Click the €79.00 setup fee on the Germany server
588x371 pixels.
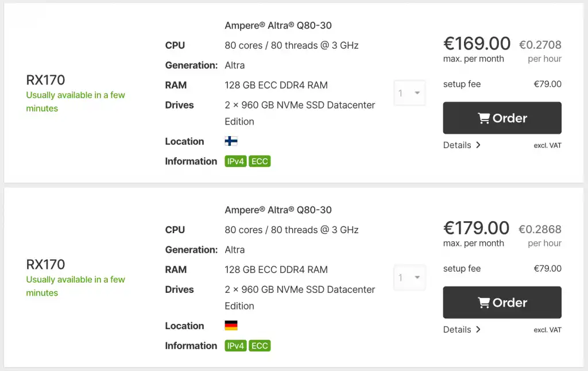[547, 269]
